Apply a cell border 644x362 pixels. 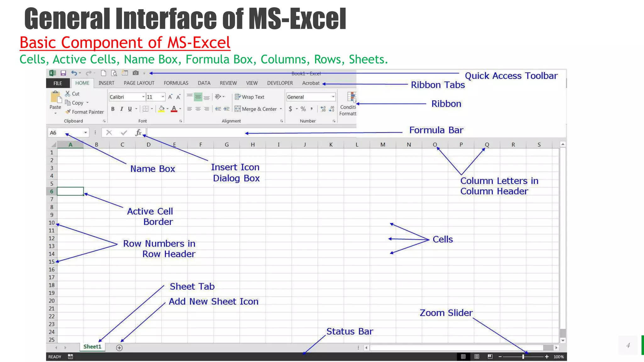coord(146,109)
